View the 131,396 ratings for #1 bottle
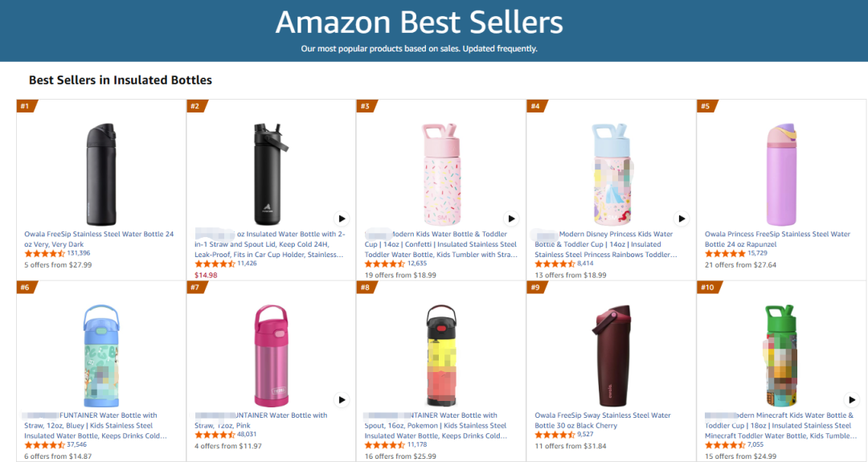 coord(79,253)
